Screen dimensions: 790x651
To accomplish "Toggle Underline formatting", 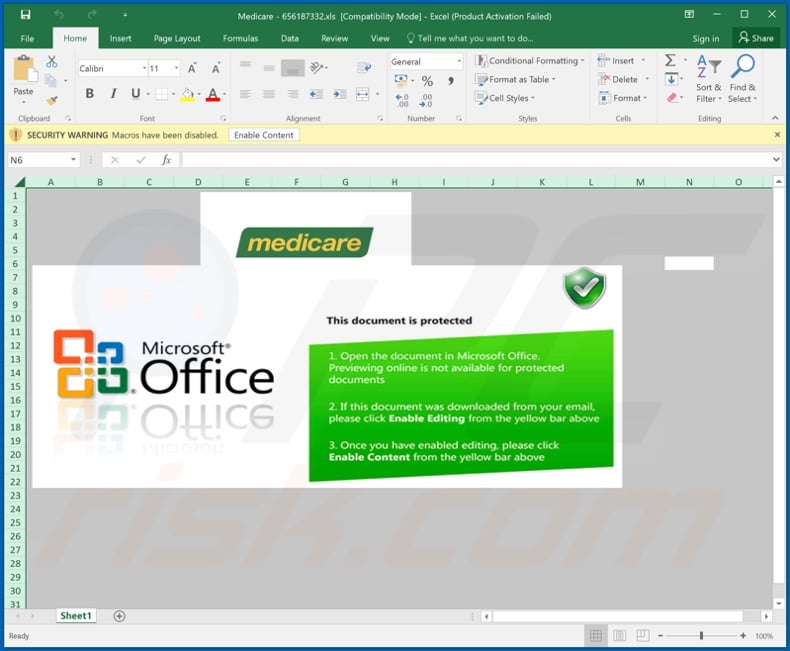I will (135, 93).
